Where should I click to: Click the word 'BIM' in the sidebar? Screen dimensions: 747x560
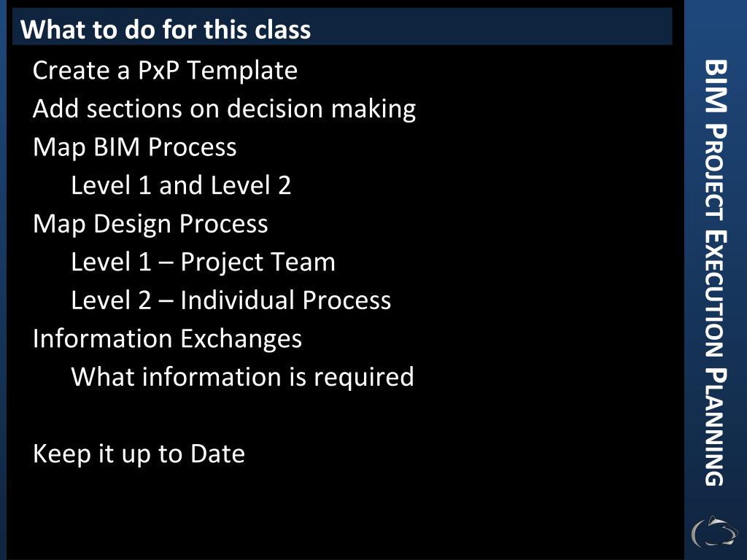[x=716, y=86]
